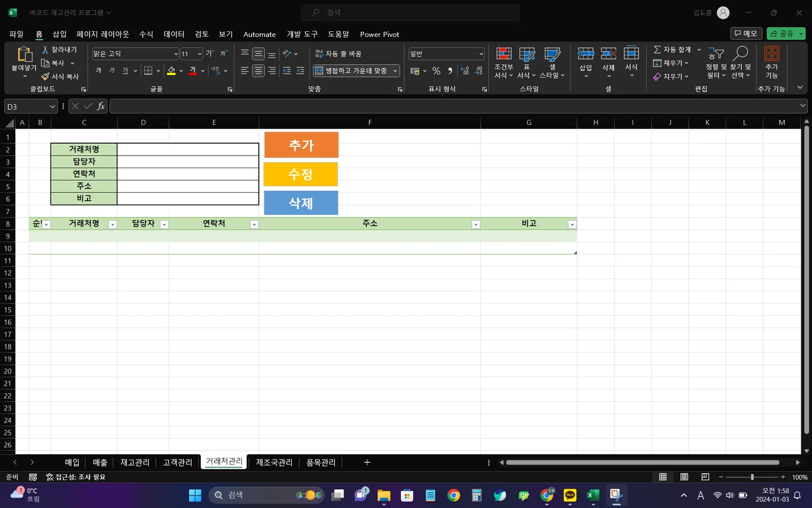Switch to the 품목관리 sheet tab
Screen dimensions: 812x508
tap(321, 463)
